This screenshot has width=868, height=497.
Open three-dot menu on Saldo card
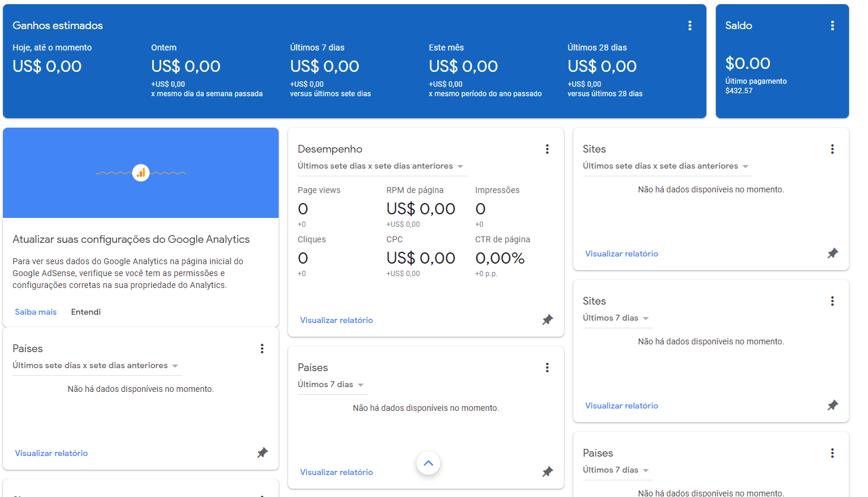click(x=832, y=26)
